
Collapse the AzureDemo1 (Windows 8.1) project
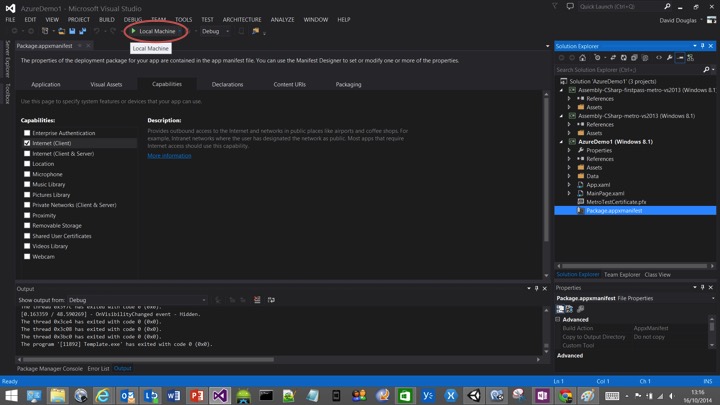tap(562, 142)
